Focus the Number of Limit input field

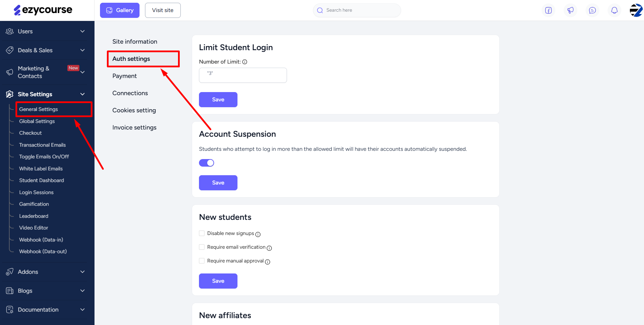(243, 75)
